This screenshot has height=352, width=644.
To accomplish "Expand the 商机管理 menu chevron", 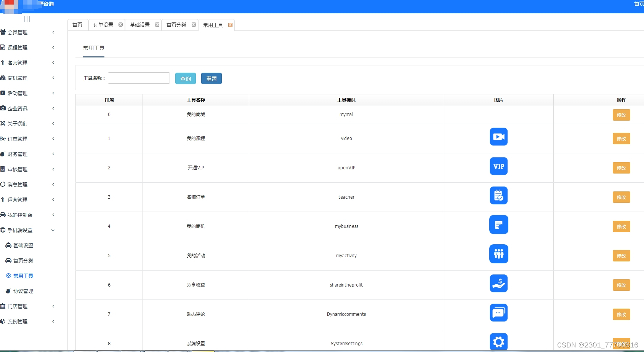I will 53,78.
